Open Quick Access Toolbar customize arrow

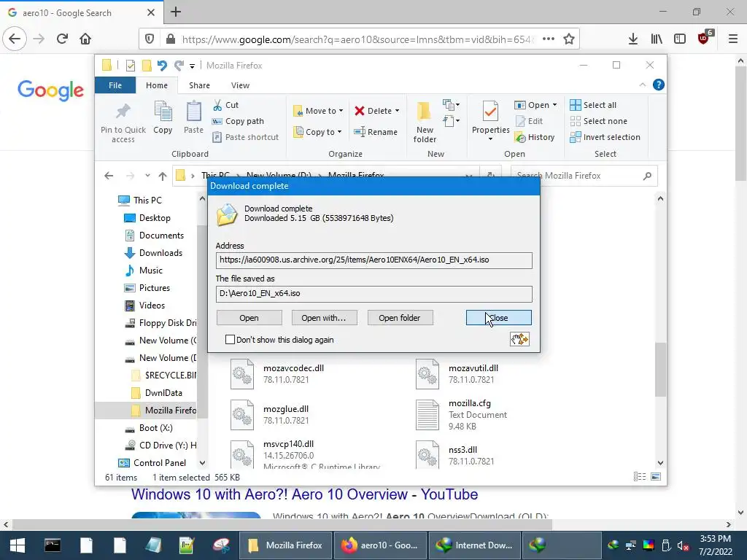click(x=192, y=66)
